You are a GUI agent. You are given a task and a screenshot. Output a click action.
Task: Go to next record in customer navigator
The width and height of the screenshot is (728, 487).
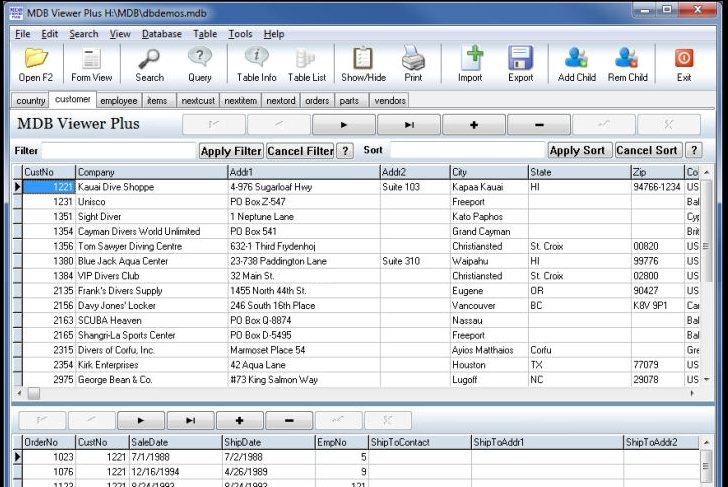pyautogui.click(x=344, y=124)
